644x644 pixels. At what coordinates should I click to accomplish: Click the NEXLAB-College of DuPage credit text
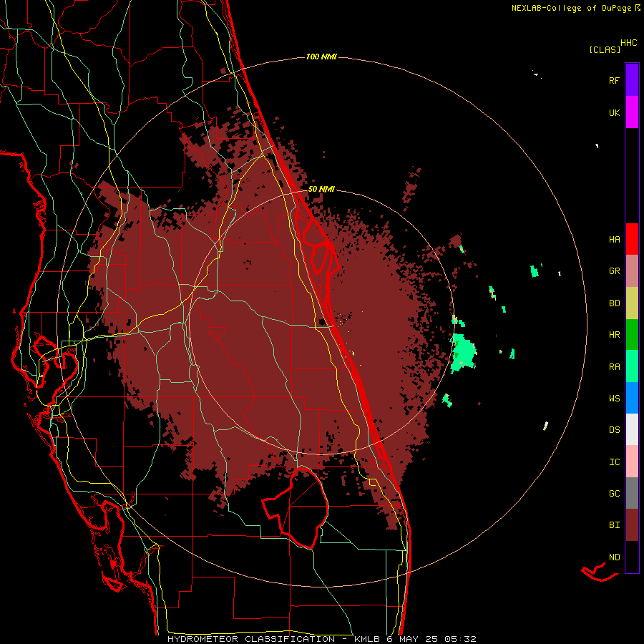571,8
